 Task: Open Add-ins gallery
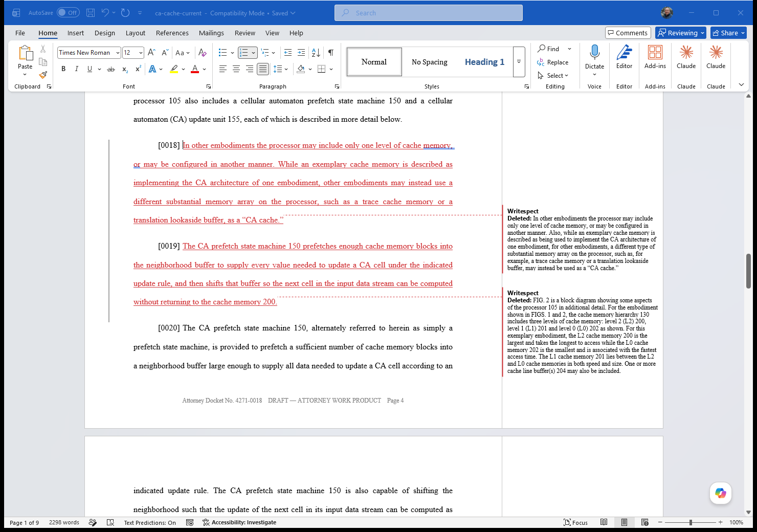(x=655, y=56)
